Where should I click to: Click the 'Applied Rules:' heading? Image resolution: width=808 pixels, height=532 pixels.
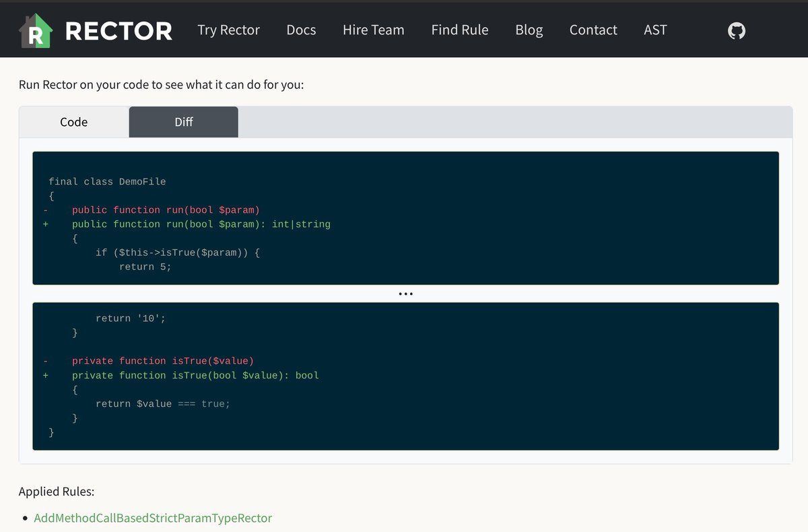tap(57, 492)
